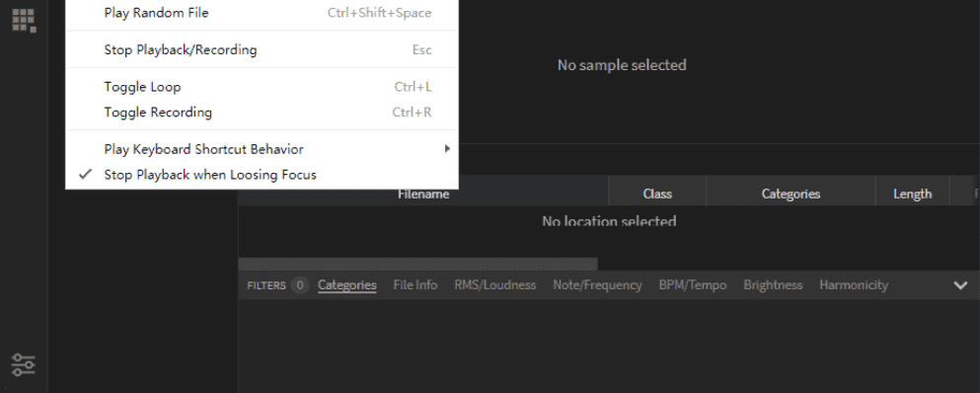Open the sliders settings icon in the sidebar
Image resolution: width=980 pixels, height=393 pixels.
[x=24, y=364]
